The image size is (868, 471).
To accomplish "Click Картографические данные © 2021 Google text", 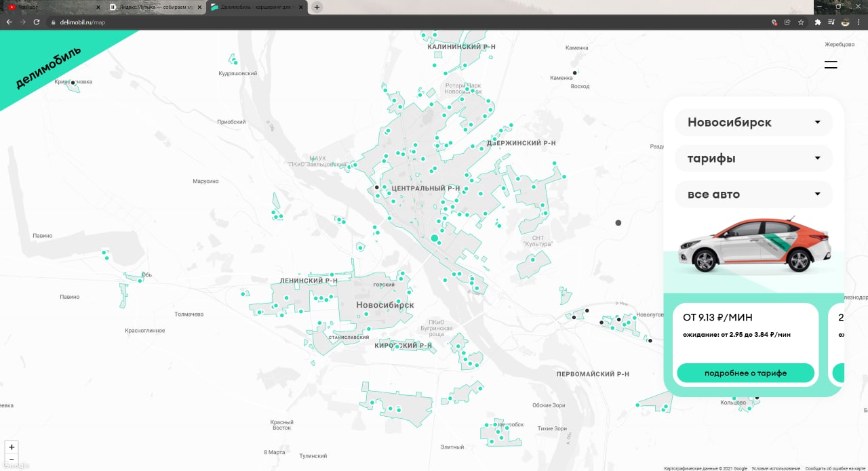I will pyautogui.click(x=705, y=468).
